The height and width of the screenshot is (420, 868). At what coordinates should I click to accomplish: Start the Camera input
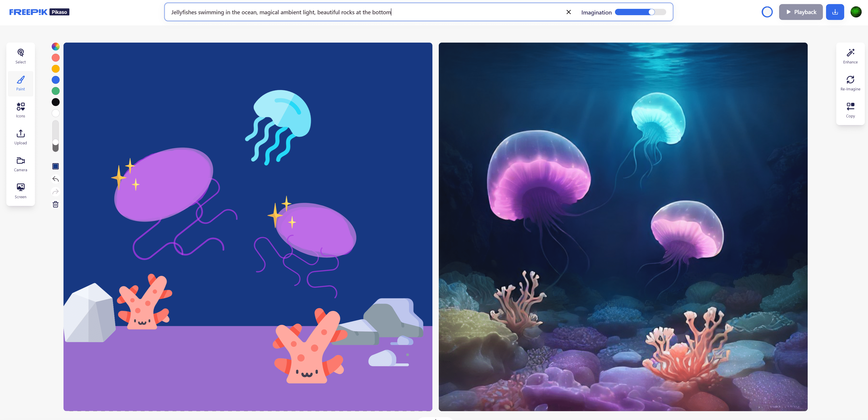[x=21, y=164]
